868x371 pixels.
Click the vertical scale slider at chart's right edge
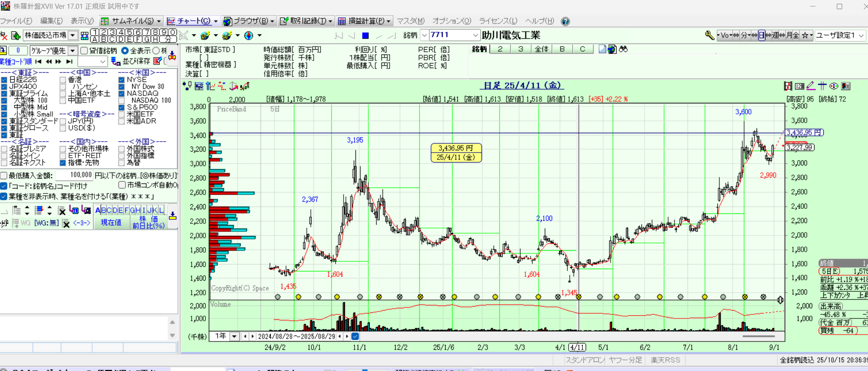pos(780,300)
